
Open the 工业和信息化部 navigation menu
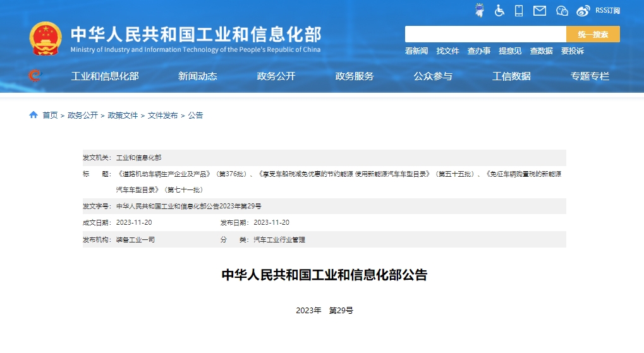[x=105, y=76]
